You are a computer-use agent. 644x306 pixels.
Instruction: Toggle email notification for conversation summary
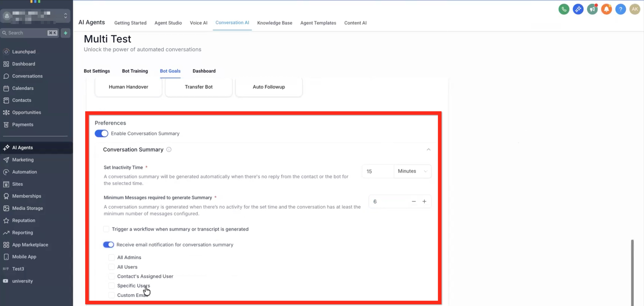pos(108,245)
